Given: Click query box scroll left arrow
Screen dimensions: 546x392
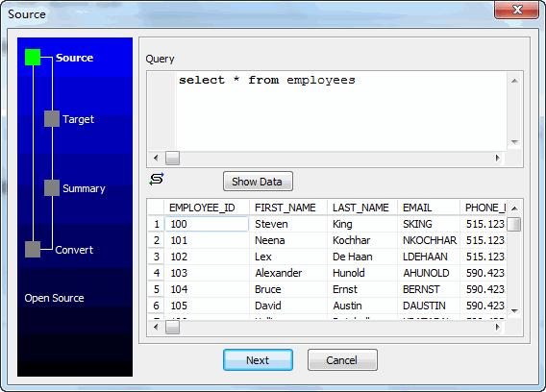Looking at the screenshot, I should [x=156, y=159].
